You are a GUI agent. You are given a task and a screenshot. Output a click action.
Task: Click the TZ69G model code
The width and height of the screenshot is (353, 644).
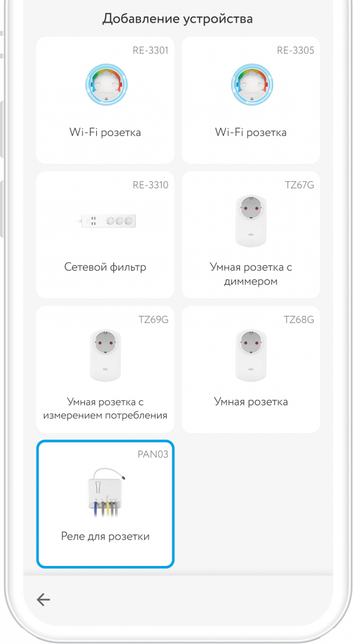coord(154,320)
